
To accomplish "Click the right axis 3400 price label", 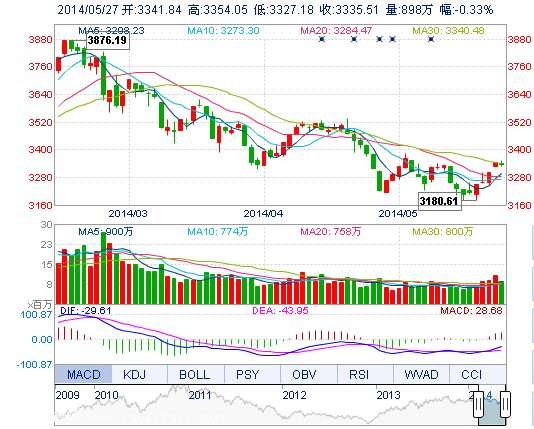I will pyautogui.click(x=520, y=149).
